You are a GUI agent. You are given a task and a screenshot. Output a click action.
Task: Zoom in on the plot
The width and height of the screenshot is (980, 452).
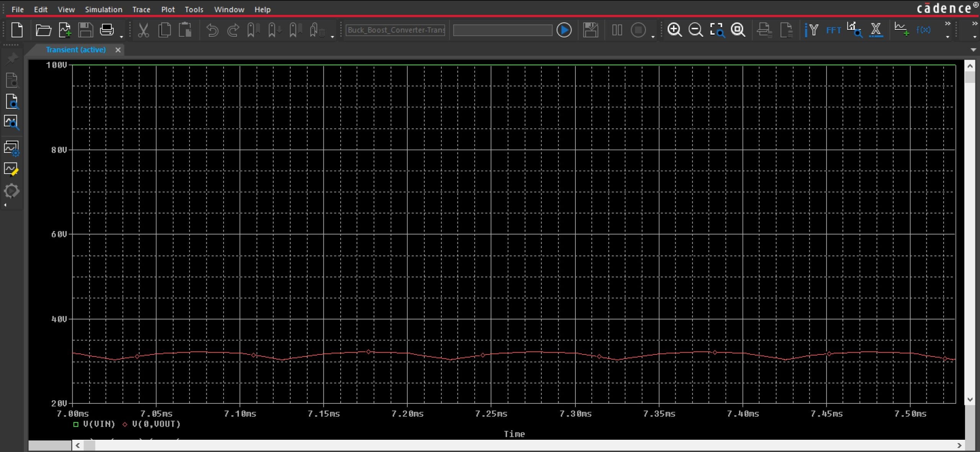pos(675,30)
